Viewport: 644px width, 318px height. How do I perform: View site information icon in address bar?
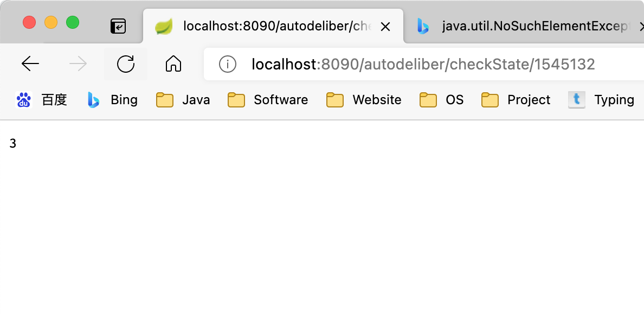coord(227,64)
